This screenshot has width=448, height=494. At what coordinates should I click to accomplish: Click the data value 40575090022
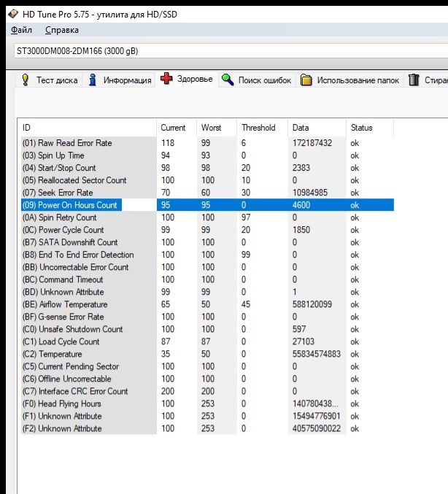[x=317, y=428]
